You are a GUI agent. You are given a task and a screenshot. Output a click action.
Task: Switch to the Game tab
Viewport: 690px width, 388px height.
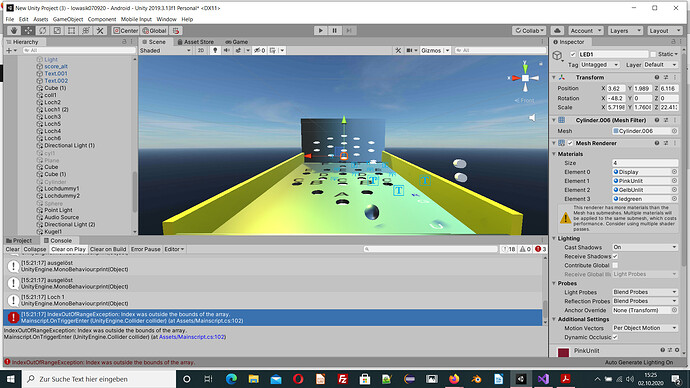pos(237,42)
